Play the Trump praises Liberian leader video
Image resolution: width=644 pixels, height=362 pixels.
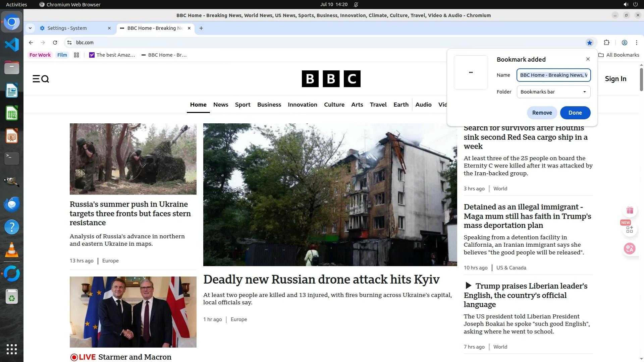pyautogui.click(x=469, y=286)
